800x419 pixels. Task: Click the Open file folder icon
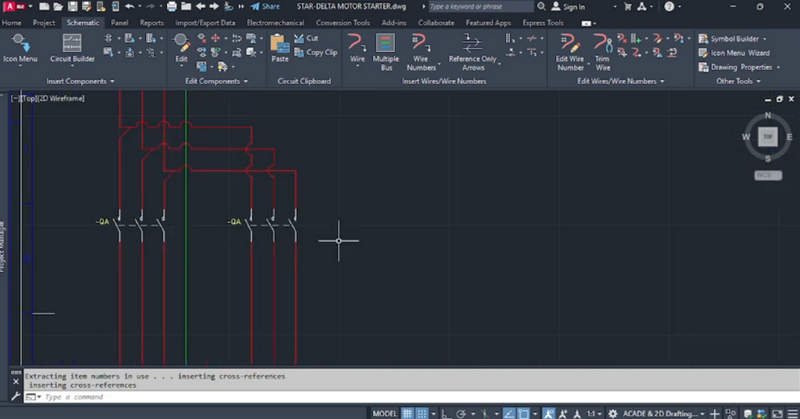(58, 7)
